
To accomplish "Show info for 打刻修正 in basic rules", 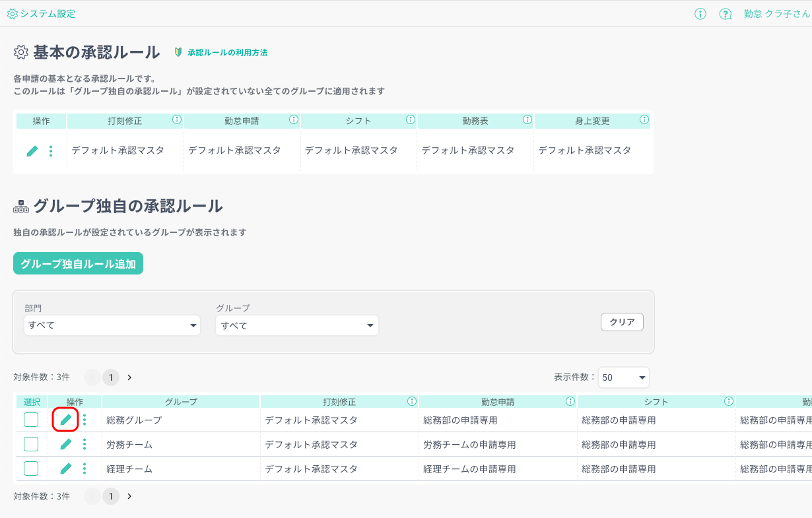I will point(176,120).
